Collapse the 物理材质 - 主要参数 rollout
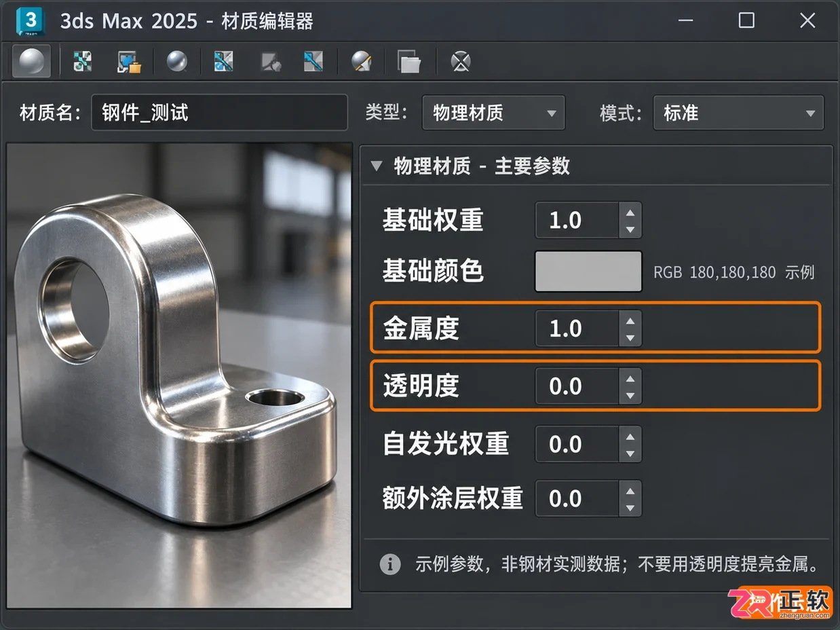The height and width of the screenshot is (630, 840). (x=377, y=166)
